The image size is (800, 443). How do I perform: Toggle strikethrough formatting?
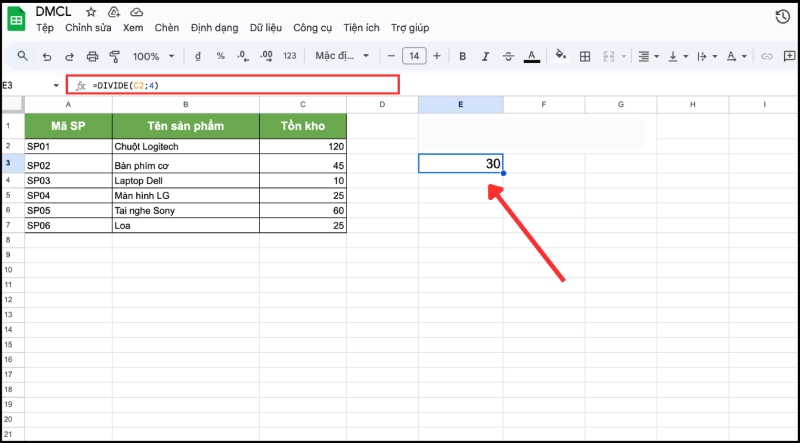coord(508,56)
